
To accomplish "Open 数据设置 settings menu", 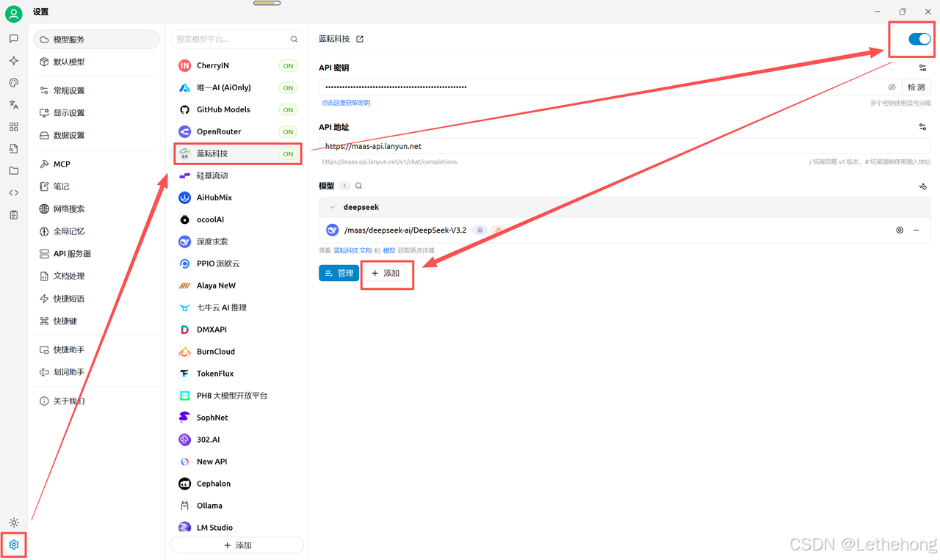I will (96, 136).
